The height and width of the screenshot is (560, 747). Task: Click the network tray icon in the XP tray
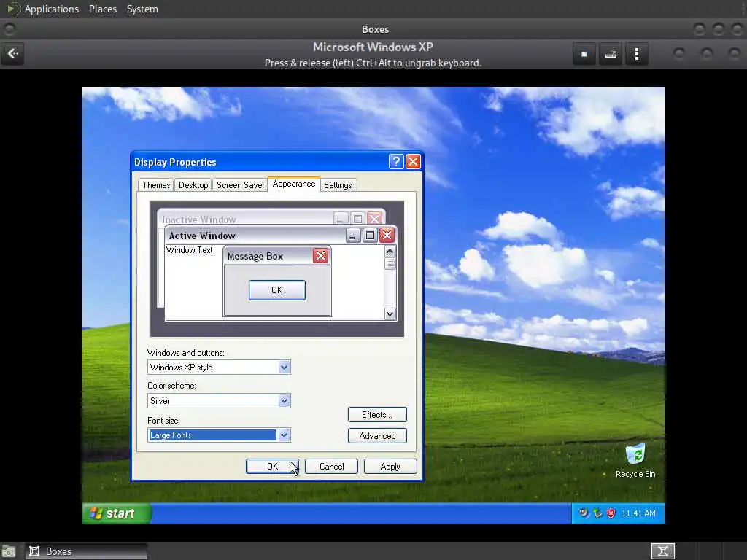coord(597,513)
